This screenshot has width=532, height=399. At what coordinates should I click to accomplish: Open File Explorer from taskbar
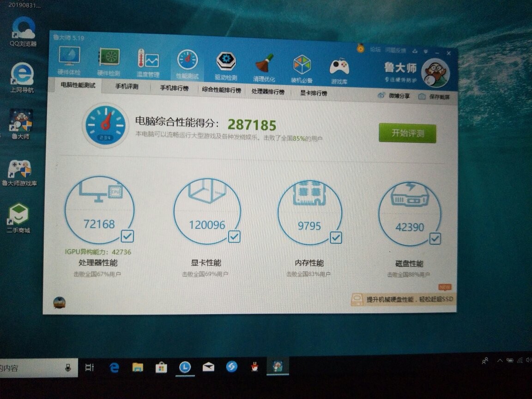[138, 367]
